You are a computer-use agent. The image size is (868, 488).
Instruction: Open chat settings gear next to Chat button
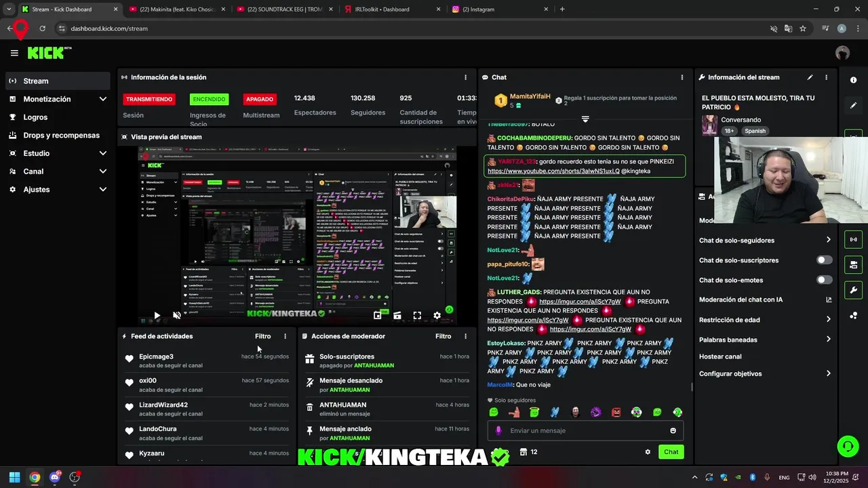pyautogui.click(x=648, y=452)
